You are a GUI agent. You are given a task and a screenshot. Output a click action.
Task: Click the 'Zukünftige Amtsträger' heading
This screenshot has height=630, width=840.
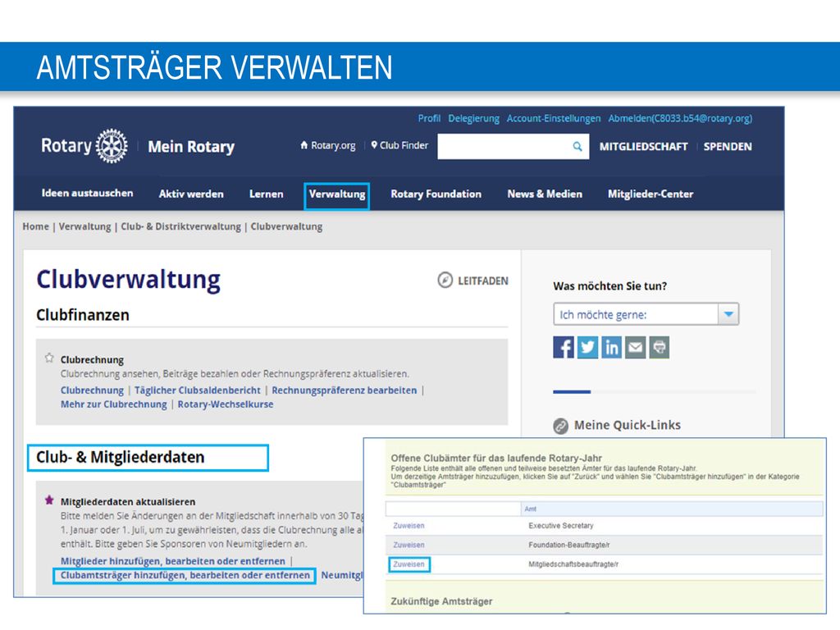[x=441, y=601]
